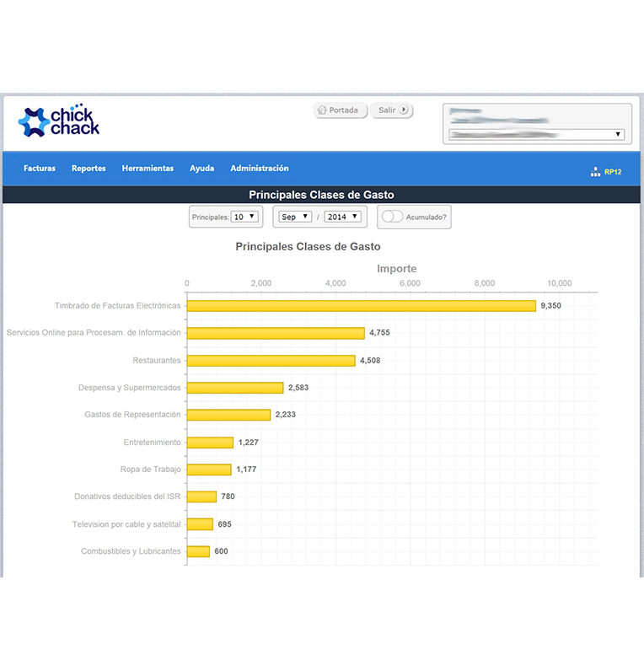Click the 600 value label
The image size is (644, 671).
pyautogui.click(x=221, y=551)
